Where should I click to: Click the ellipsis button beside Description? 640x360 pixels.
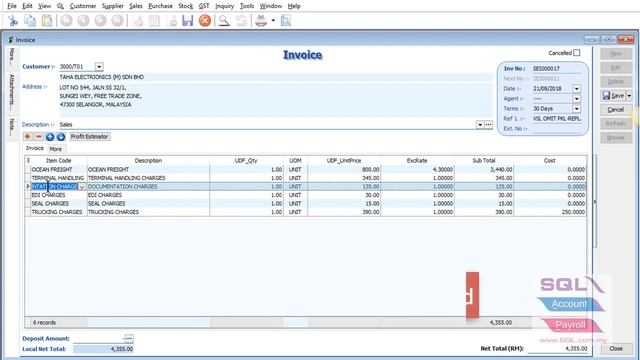[x=489, y=124]
